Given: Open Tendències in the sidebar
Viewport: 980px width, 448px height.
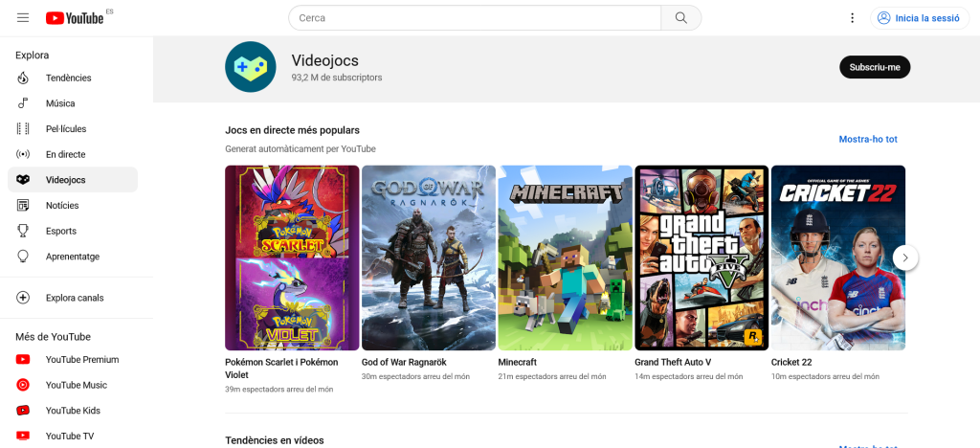Looking at the screenshot, I should click(x=68, y=78).
